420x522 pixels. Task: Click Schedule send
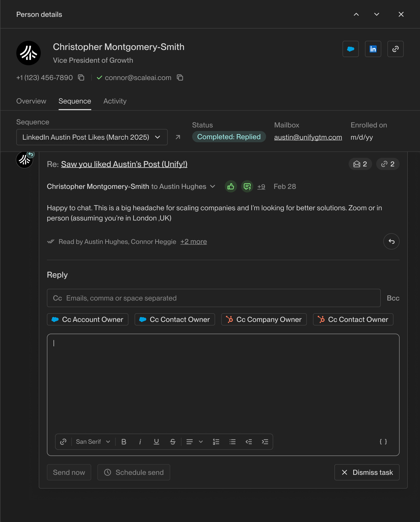click(134, 472)
